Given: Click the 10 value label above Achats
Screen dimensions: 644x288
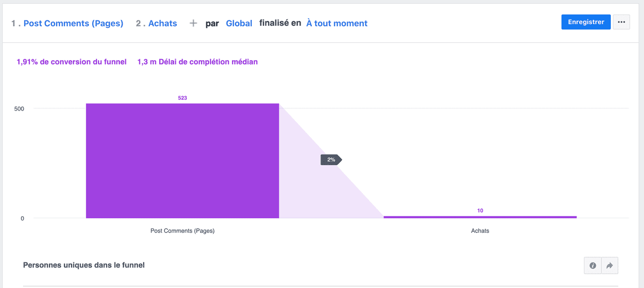Looking at the screenshot, I should click(x=480, y=211).
